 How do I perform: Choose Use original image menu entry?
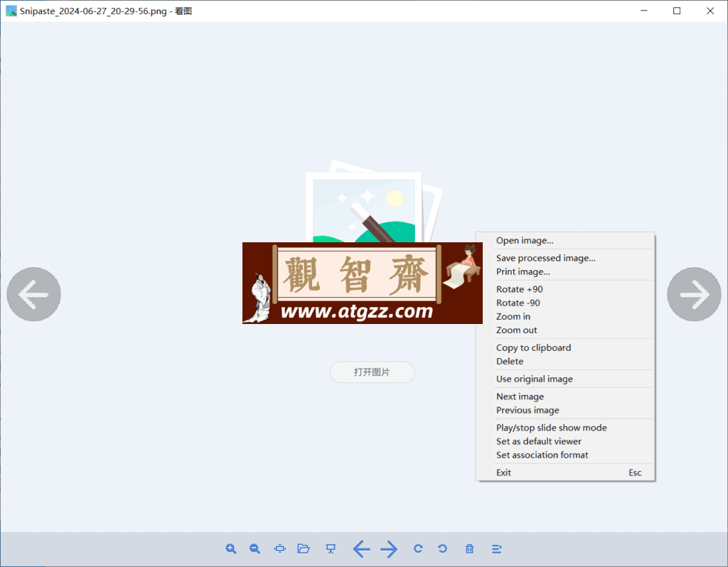565,379
